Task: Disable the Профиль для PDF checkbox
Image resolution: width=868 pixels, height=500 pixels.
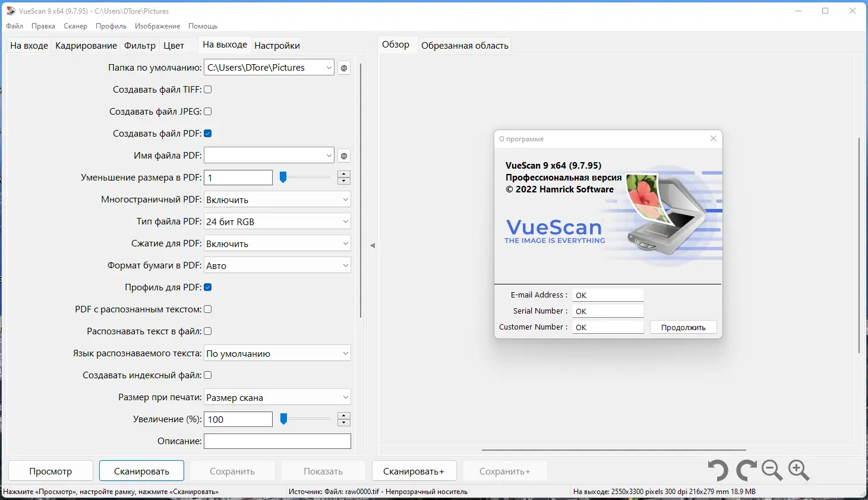Action: [207, 287]
